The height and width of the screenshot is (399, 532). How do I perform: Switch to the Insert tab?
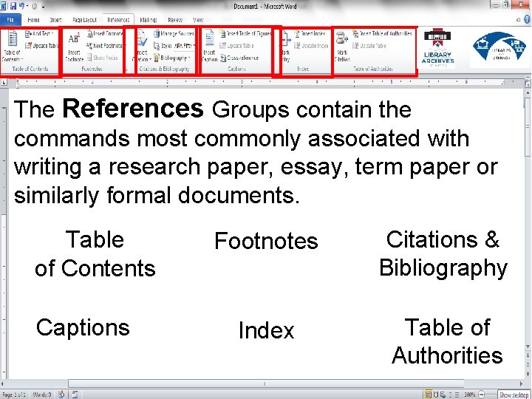point(55,20)
